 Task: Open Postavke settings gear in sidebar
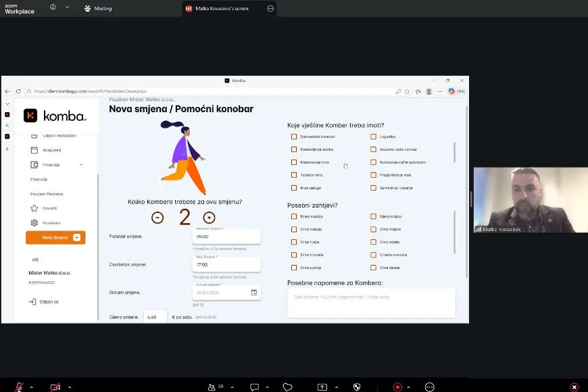(x=51, y=222)
